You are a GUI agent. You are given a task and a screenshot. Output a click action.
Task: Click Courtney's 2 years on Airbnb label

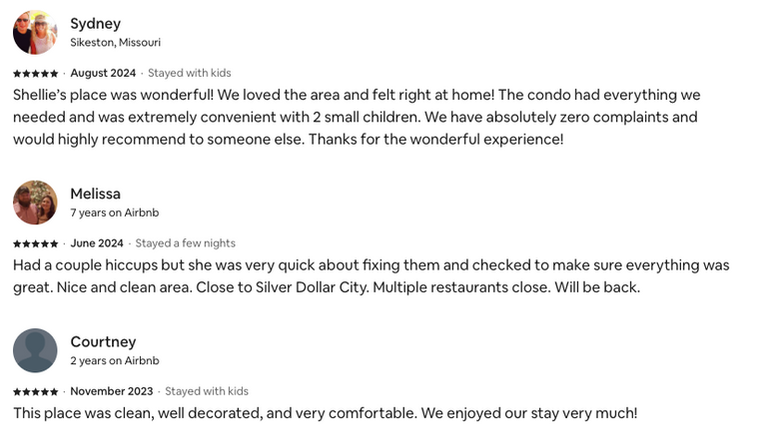pyautogui.click(x=114, y=360)
